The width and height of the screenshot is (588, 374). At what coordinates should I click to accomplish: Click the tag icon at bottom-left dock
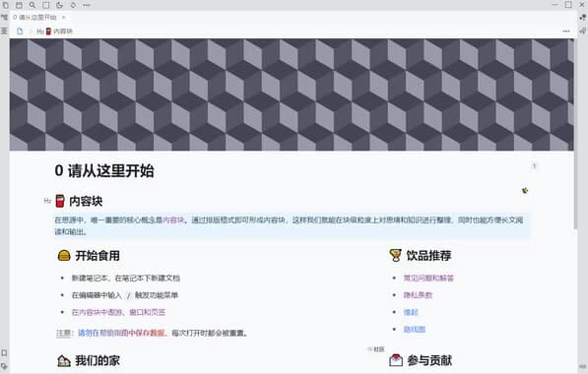point(4,366)
